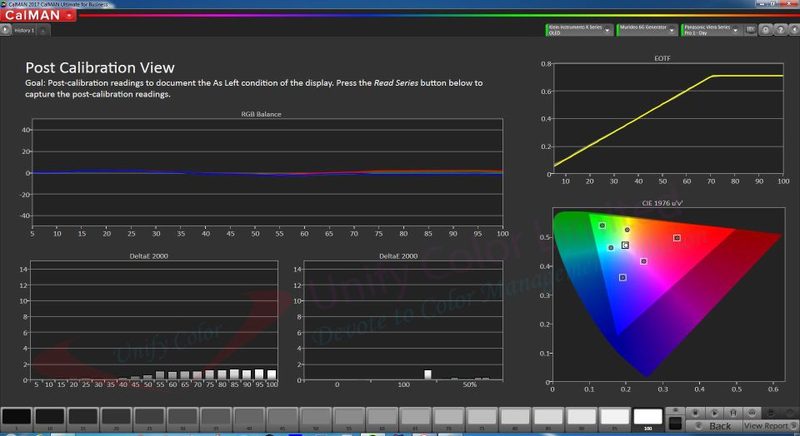
Task: Click the Read Series play button
Action: coord(715,413)
